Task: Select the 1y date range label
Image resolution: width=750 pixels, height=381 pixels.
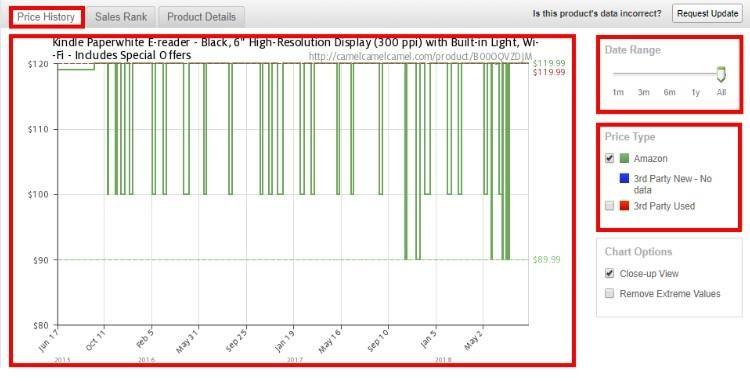Action: click(x=695, y=92)
